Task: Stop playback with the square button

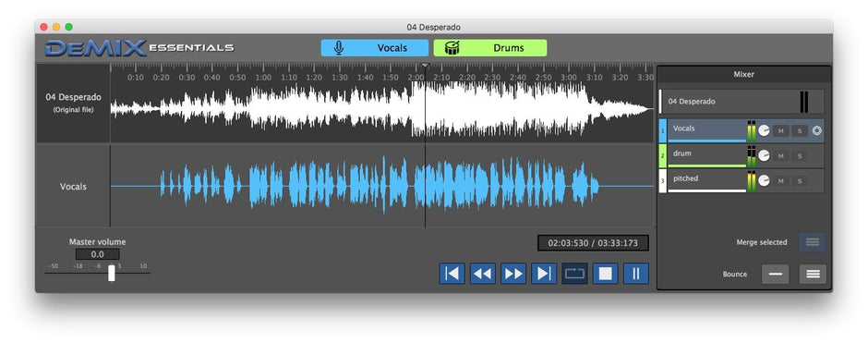Action: click(x=606, y=274)
